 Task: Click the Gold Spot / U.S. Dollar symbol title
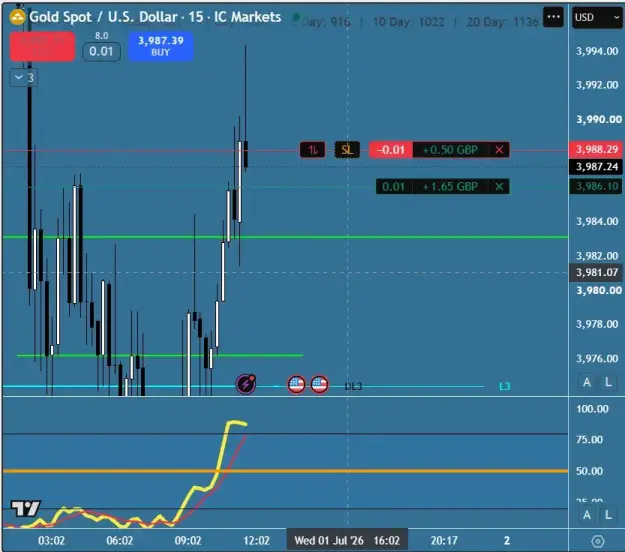point(103,17)
